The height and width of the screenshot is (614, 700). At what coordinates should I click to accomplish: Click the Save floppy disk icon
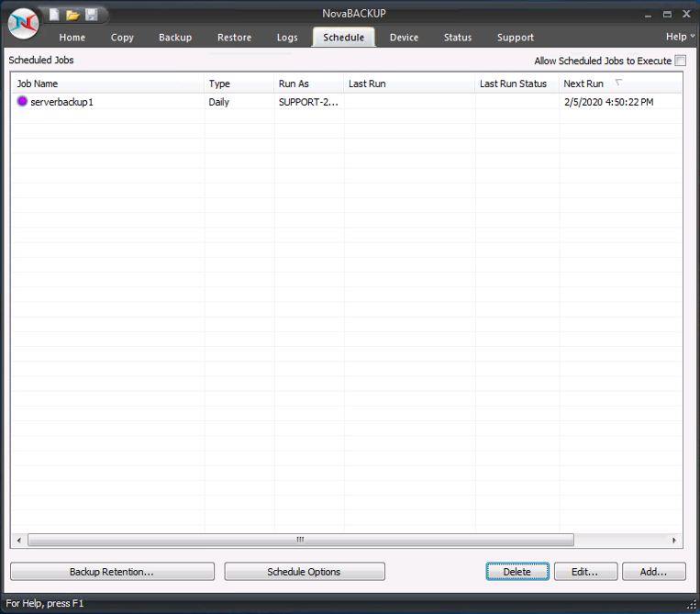(91, 15)
